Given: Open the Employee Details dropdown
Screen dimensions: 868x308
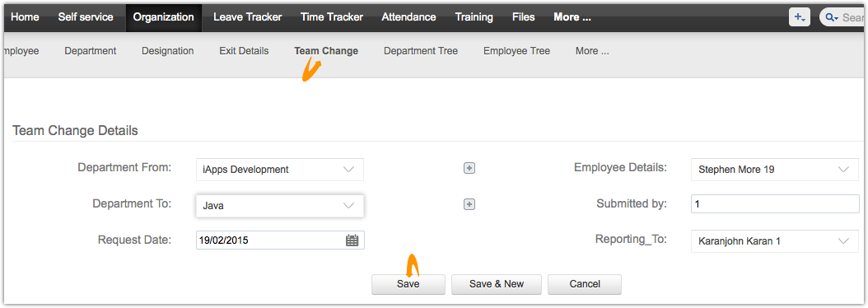Looking at the screenshot, I should (x=775, y=170).
